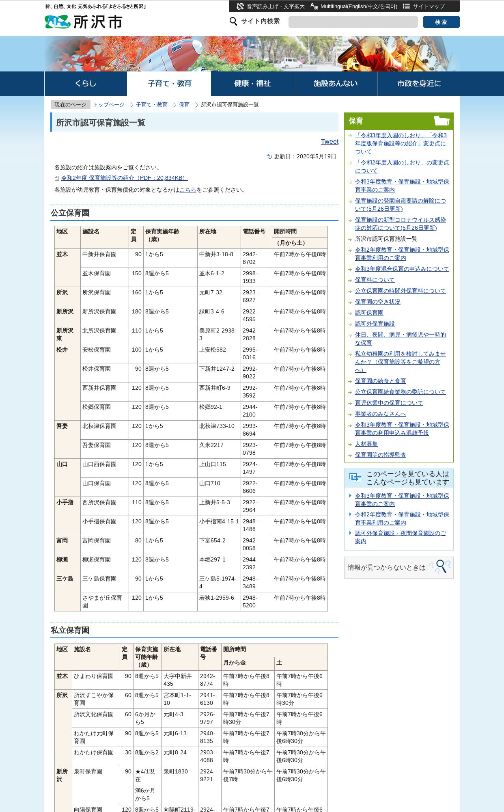Image resolution: width=504 pixels, height=812 pixels.
Task: Click the Tokorozawa city logo
Action: [83, 22]
